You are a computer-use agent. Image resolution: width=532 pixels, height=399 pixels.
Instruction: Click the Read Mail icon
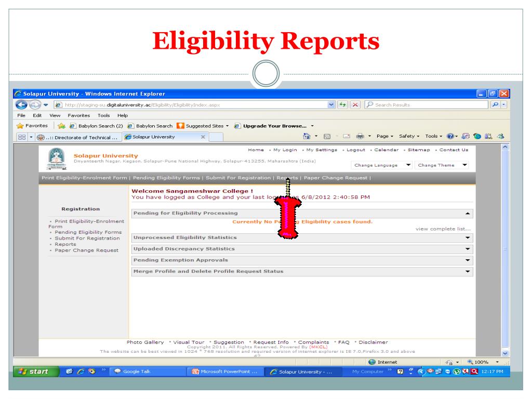[347, 137]
